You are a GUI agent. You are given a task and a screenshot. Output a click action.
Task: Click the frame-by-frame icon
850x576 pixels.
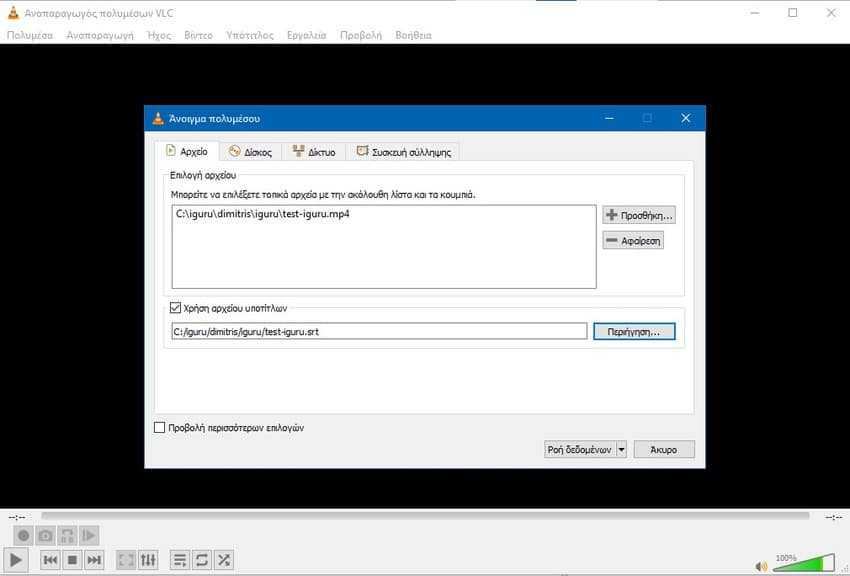pos(89,535)
